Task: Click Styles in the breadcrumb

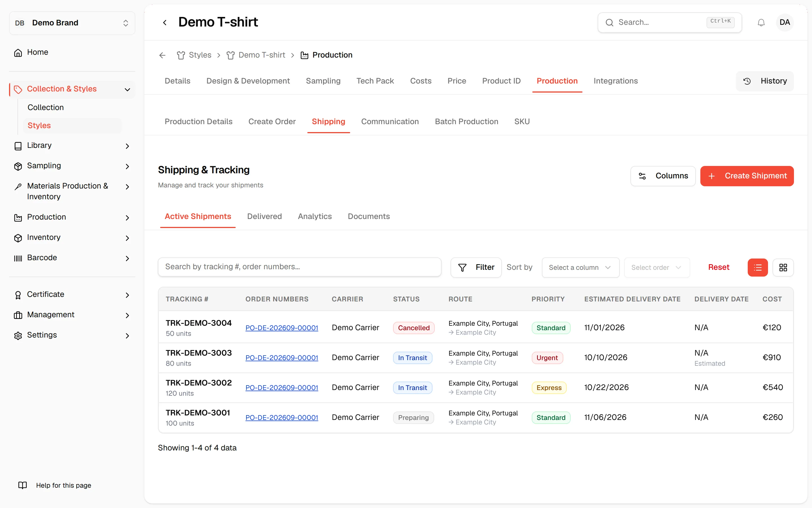Action: click(x=200, y=55)
